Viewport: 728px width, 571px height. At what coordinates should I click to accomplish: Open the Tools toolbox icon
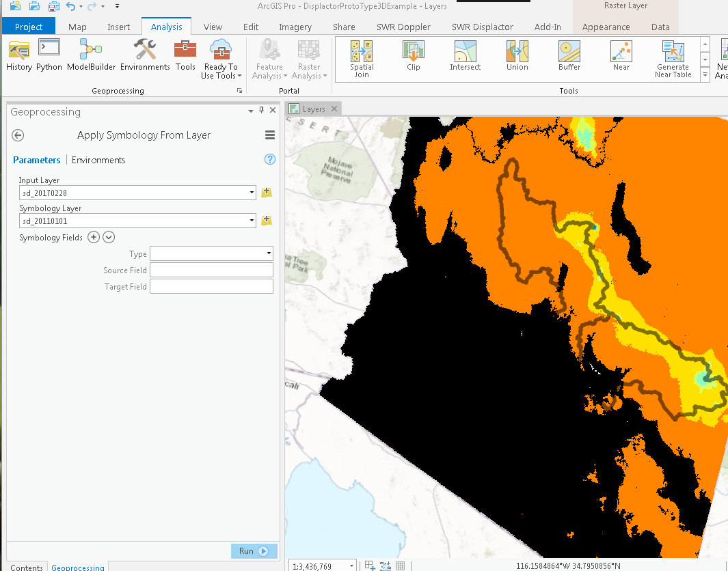pos(185,55)
